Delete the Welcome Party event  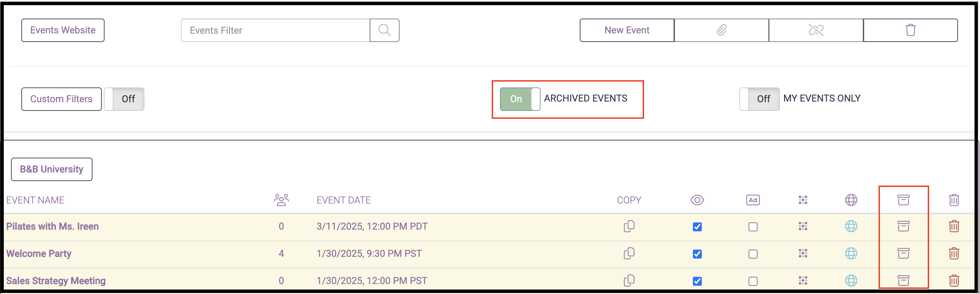coord(954,253)
